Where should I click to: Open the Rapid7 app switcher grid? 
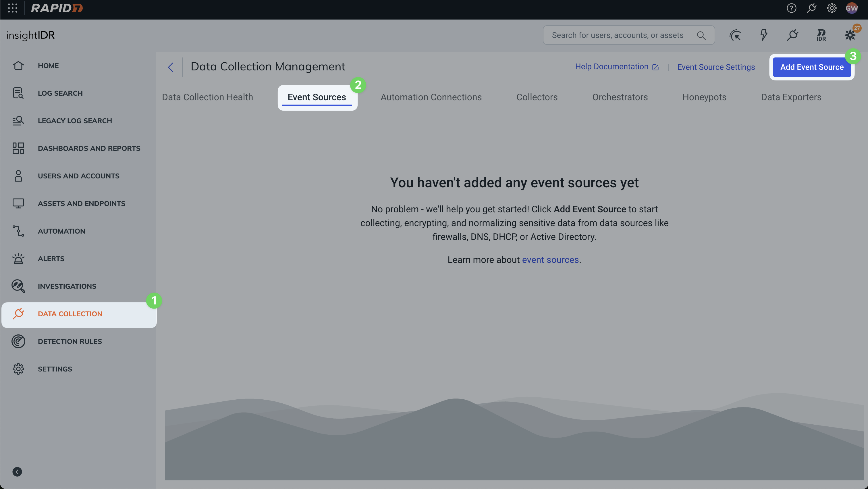[12, 8]
